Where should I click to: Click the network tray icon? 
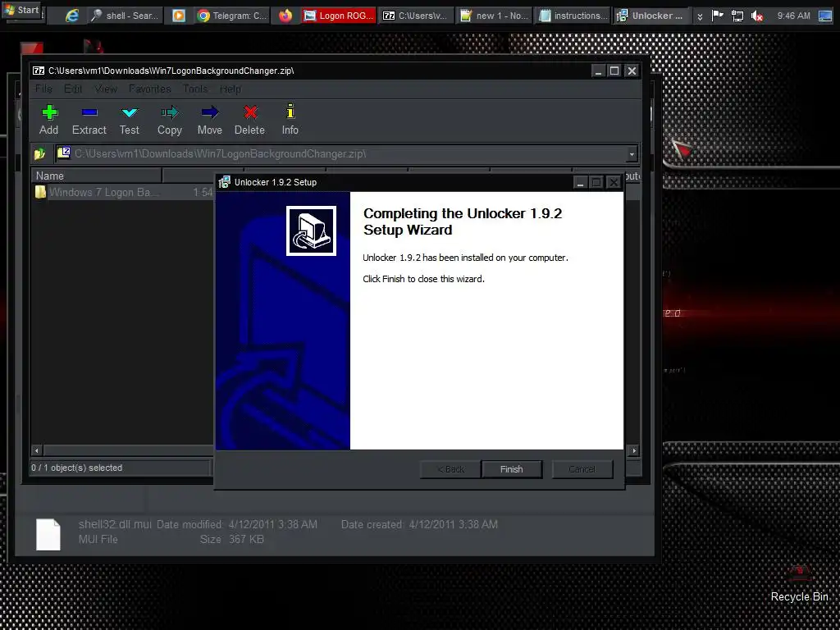pyautogui.click(x=737, y=16)
